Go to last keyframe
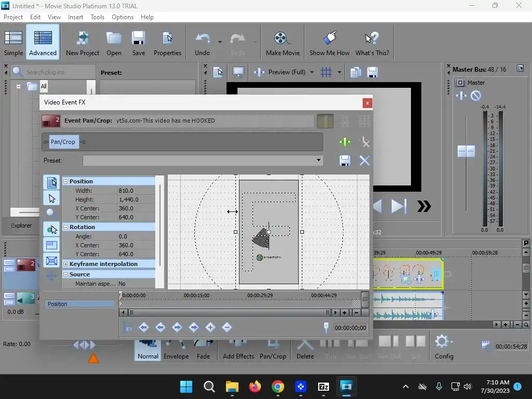The height and width of the screenshot is (399, 532). (x=193, y=327)
